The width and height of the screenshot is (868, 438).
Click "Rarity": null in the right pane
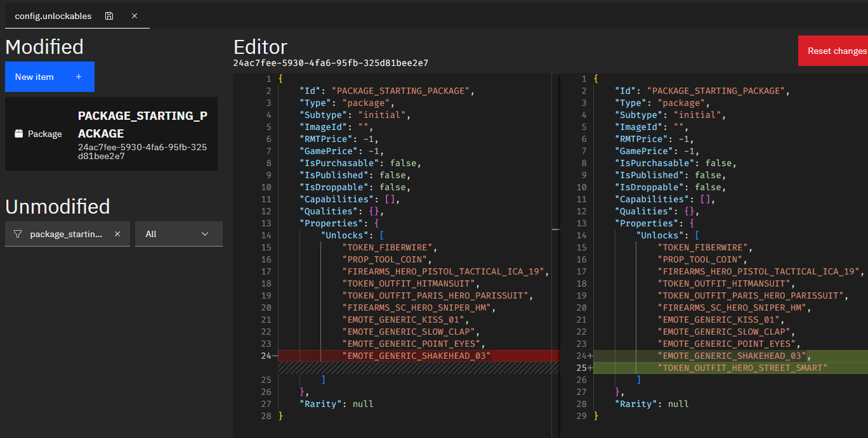pyautogui.click(x=652, y=404)
